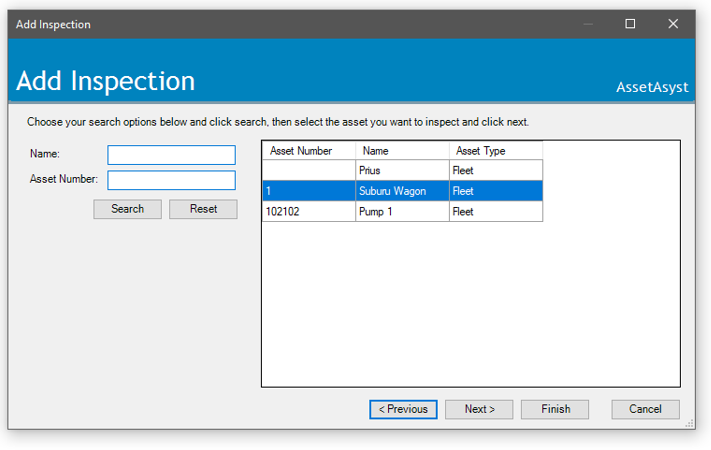Click the Fleet cell in Pump 1 row
The width and height of the screenshot is (711, 450).
(x=495, y=212)
